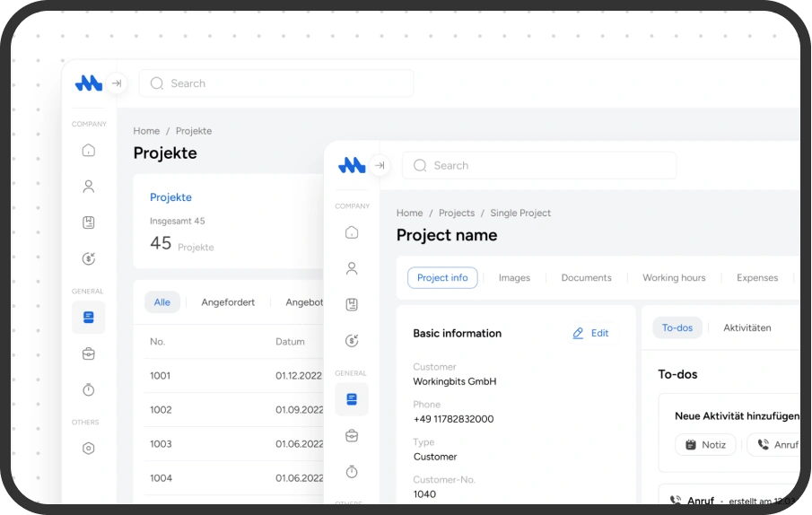
Task: Click the stopwatch icon in the Projekte sidebar
Action: point(88,390)
